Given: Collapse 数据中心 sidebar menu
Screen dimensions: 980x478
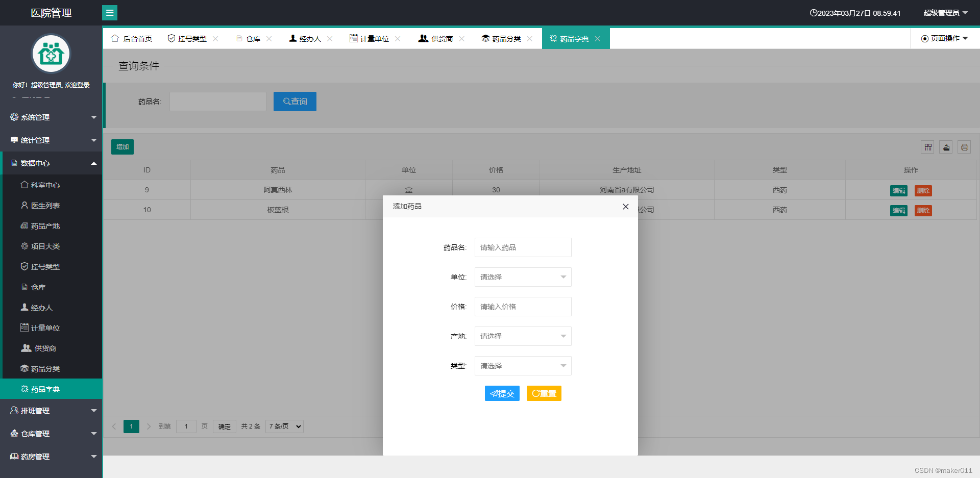Looking at the screenshot, I should [x=51, y=163].
